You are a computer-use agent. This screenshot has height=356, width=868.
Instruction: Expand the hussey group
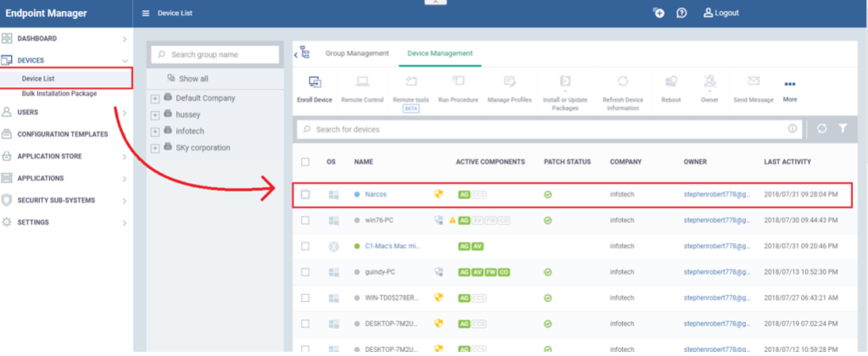pyautogui.click(x=155, y=115)
